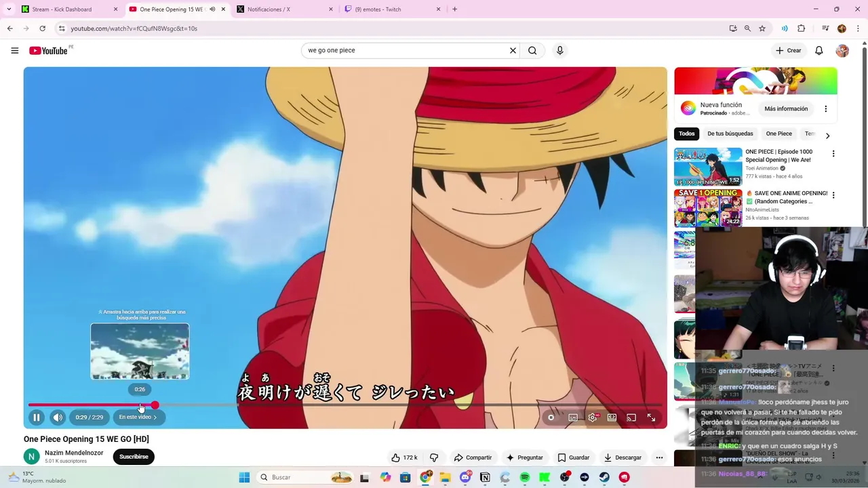
Task: Mute the One Piece tab audio icon
Action: click(x=212, y=9)
